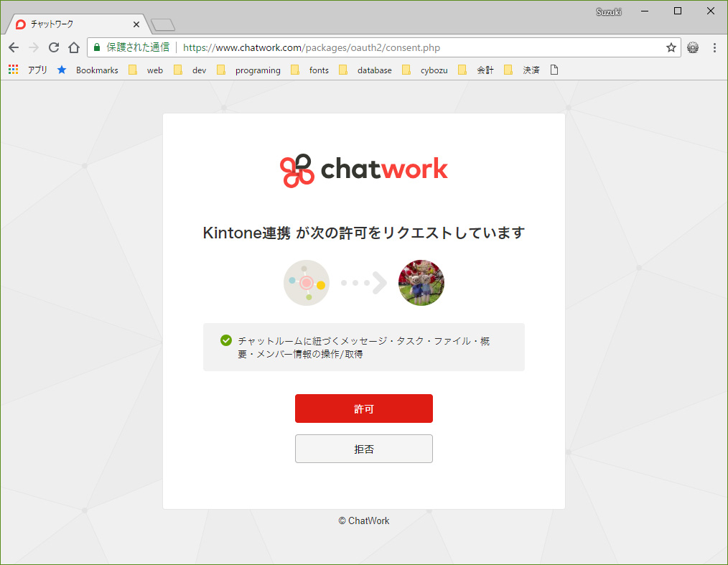This screenshot has width=728, height=565.
Task: Open the アプリ apps grid shortcut
Action: point(28,70)
